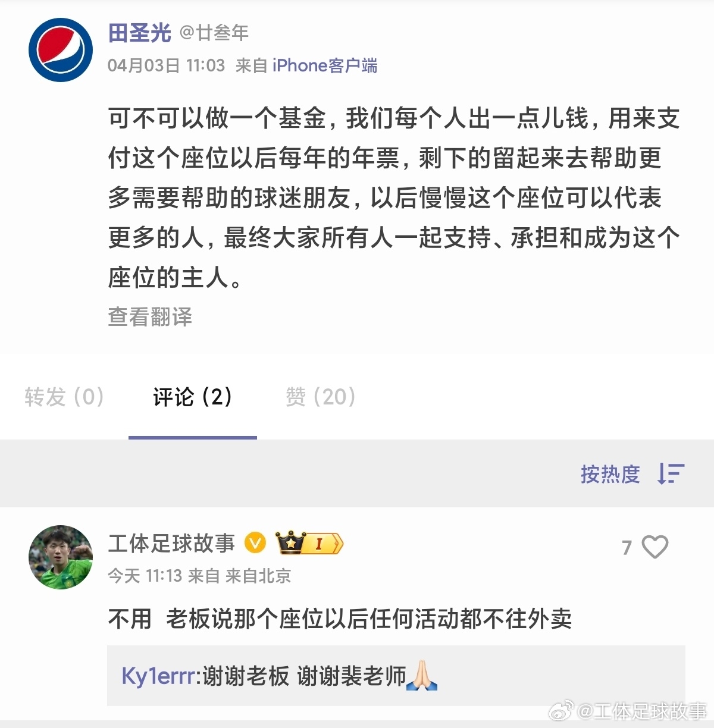Open the commenter's green jersey avatar
This screenshot has height=728, width=714.
(x=61, y=557)
